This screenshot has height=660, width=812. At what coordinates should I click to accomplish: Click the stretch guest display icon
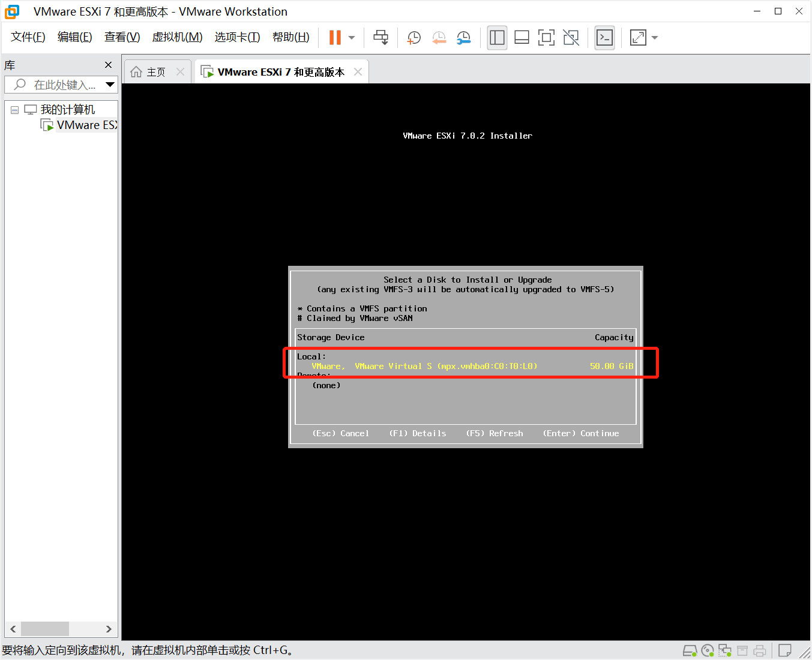tap(638, 37)
